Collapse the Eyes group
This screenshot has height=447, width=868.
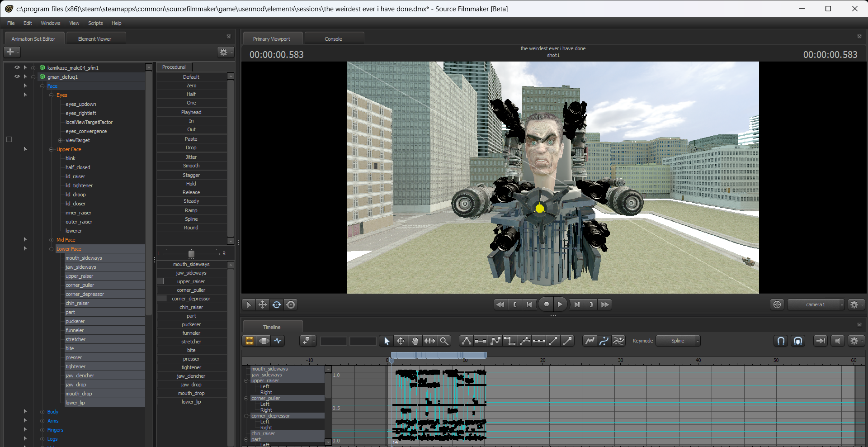[x=52, y=95]
